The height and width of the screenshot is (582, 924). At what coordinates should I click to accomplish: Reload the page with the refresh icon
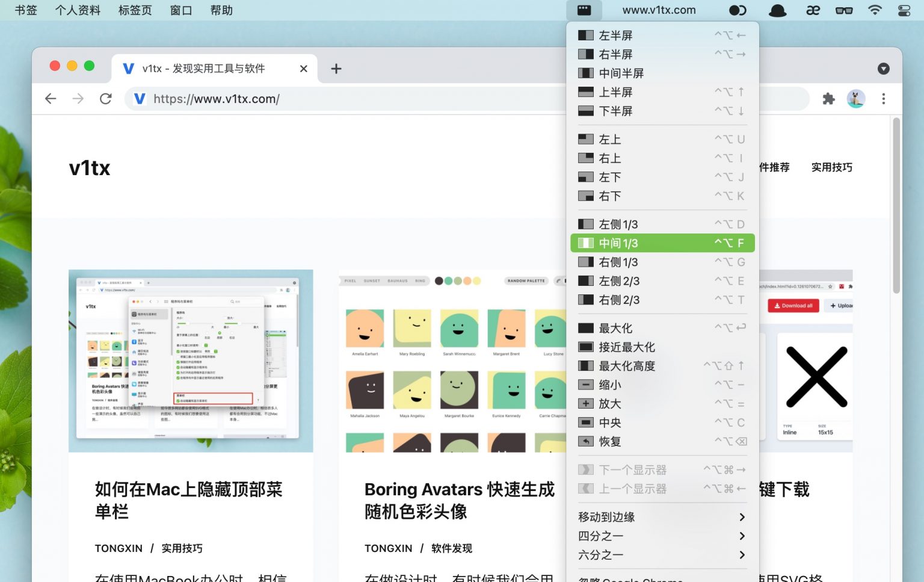[106, 99]
